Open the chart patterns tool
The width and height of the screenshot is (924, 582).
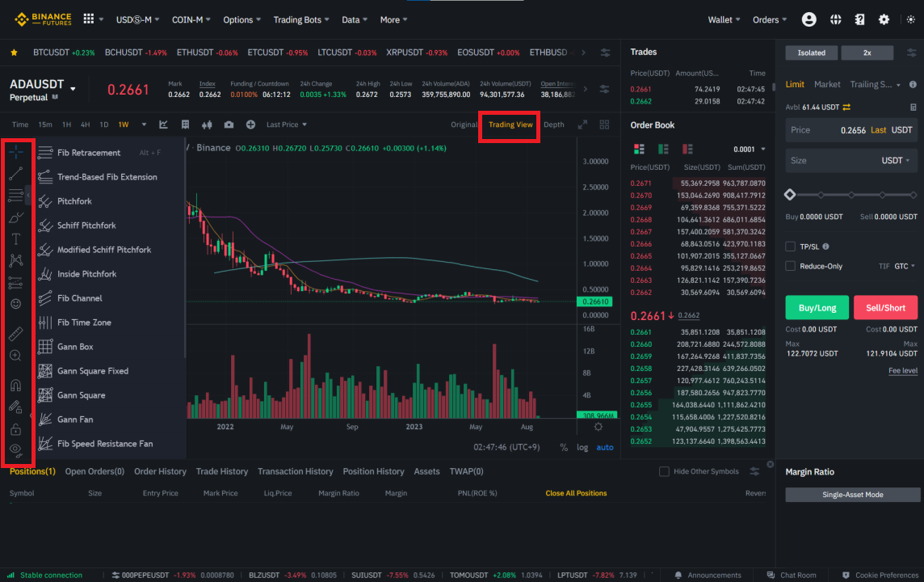(16, 260)
